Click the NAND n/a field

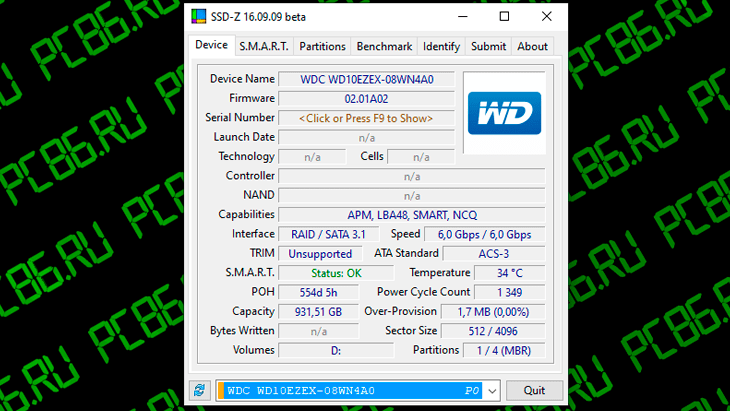coord(412,196)
